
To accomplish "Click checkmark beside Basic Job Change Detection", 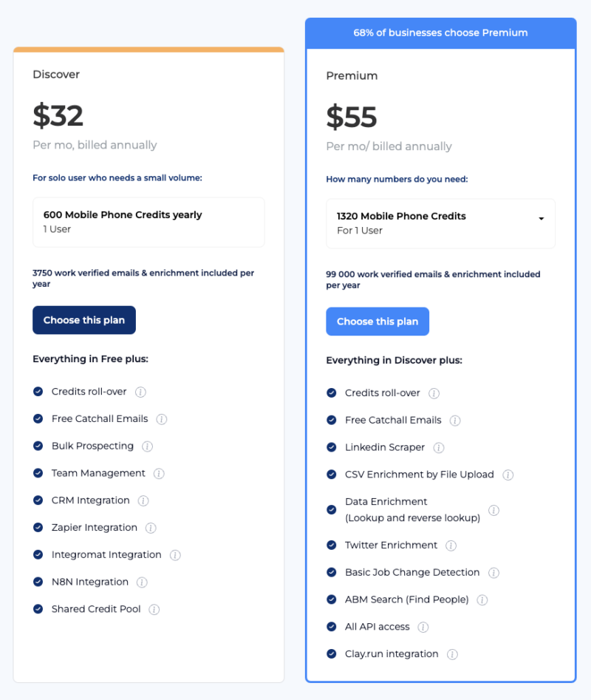I will (332, 572).
